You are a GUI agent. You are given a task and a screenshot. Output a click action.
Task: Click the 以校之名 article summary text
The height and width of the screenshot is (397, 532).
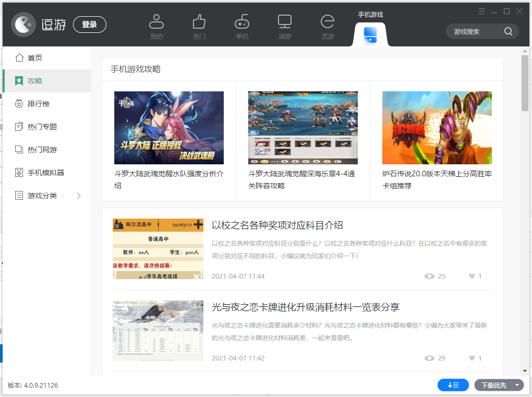(349, 250)
